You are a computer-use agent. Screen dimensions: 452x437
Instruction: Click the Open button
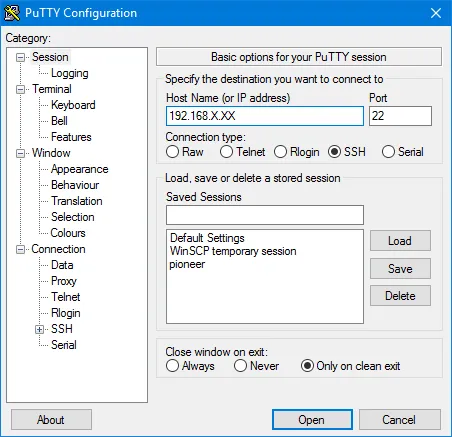pyautogui.click(x=312, y=420)
